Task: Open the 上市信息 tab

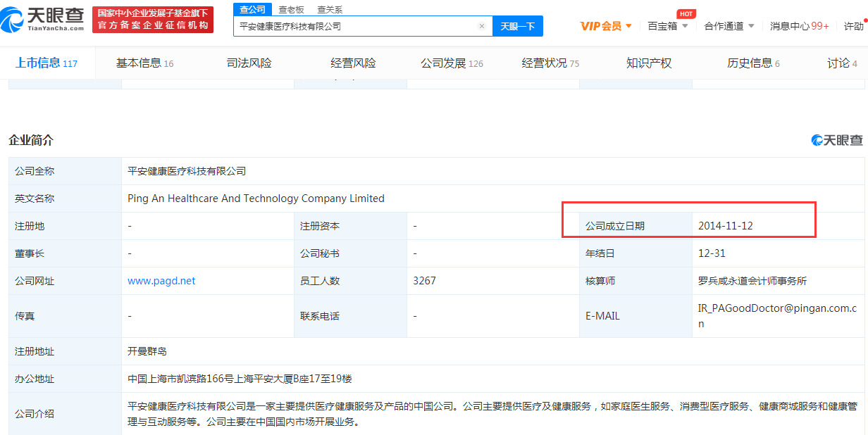Action: click(46, 63)
